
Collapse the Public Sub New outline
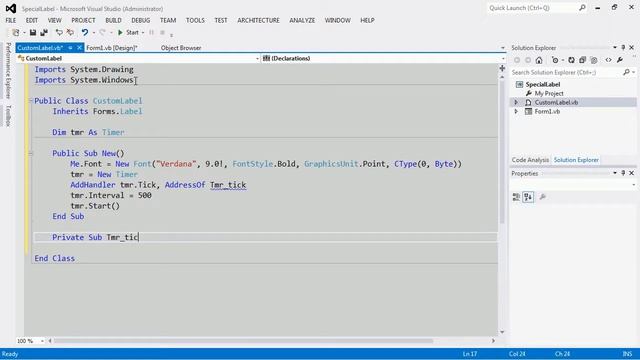31,153
